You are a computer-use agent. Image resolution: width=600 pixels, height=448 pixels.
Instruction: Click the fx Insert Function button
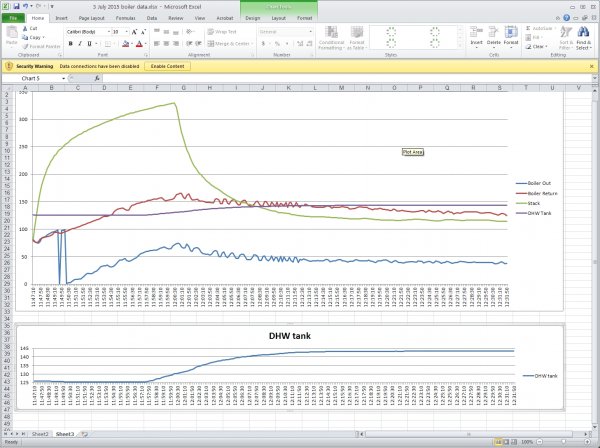(x=97, y=78)
